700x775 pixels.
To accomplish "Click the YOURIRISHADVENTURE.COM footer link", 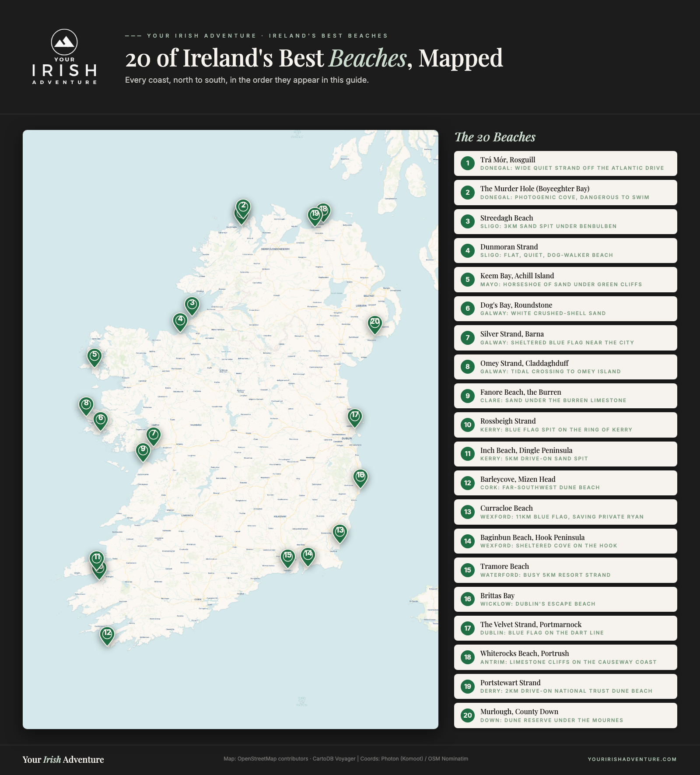I will click(x=632, y=759).
